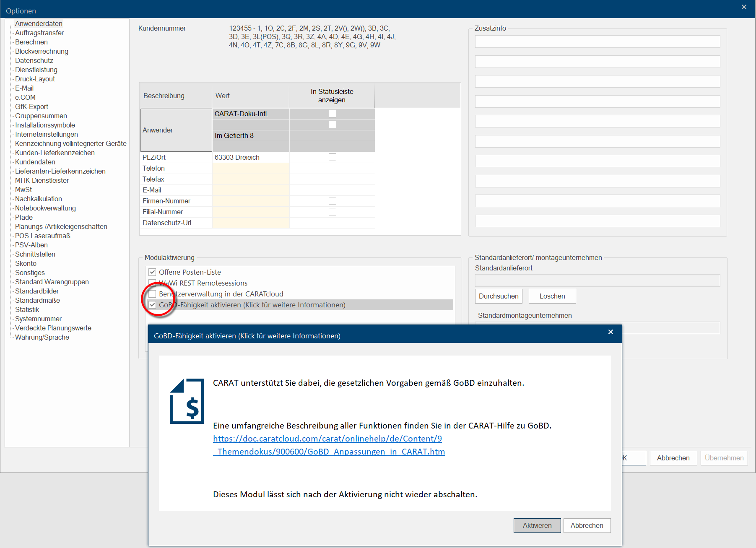The width and height of the screenshot is (756, 548).
Task: Click the first Zusatzinfo input field
Action: point(598,42)
